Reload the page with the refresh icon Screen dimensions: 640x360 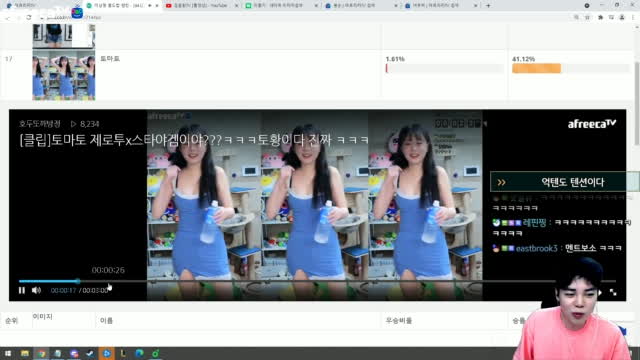click(x=29, y=18)
